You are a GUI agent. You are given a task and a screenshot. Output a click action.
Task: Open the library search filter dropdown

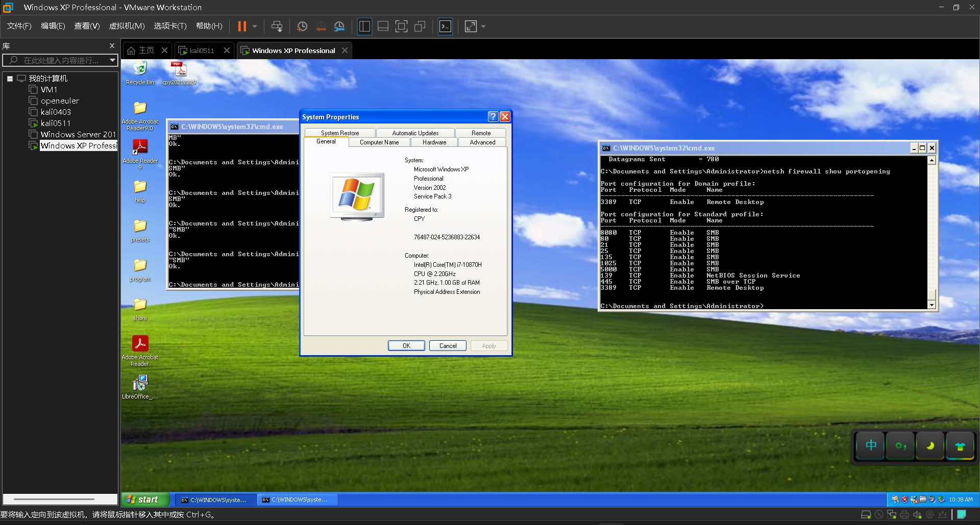(112, 60)
